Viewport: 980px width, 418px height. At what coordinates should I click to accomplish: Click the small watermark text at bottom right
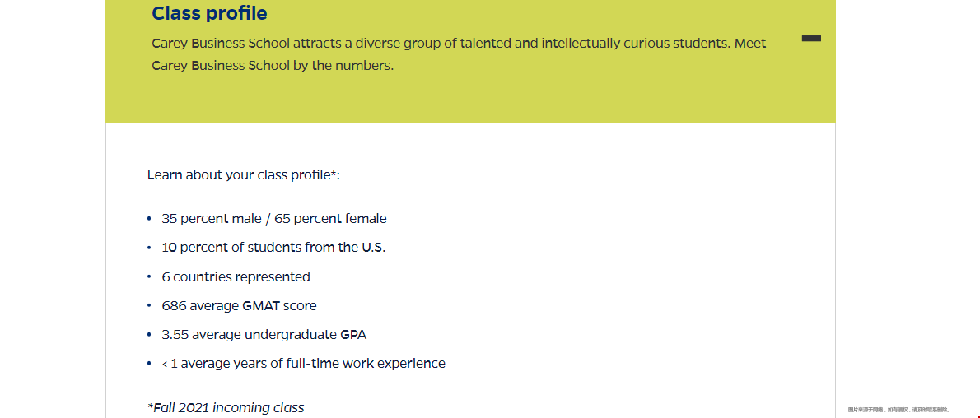pos(898,410)
